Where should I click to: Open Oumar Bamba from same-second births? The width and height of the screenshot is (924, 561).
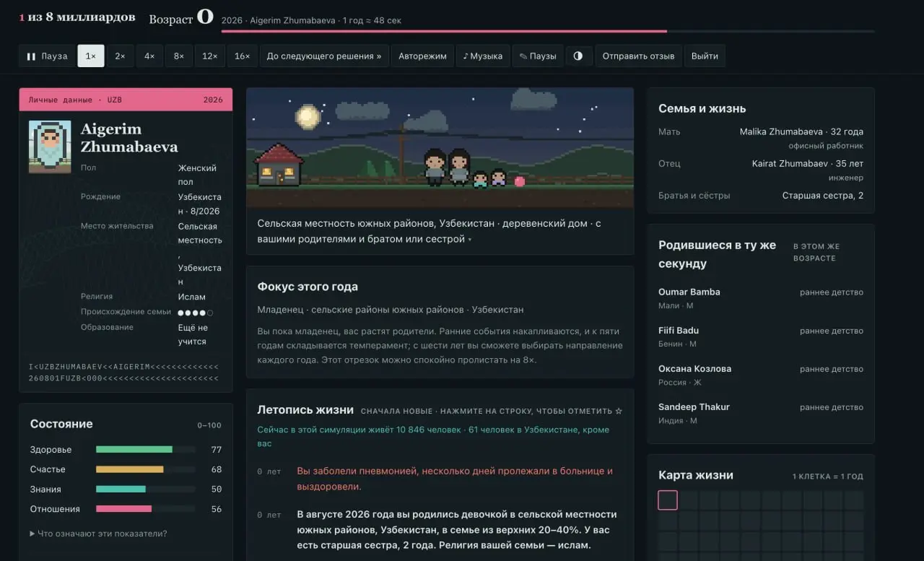click(689, 292)
